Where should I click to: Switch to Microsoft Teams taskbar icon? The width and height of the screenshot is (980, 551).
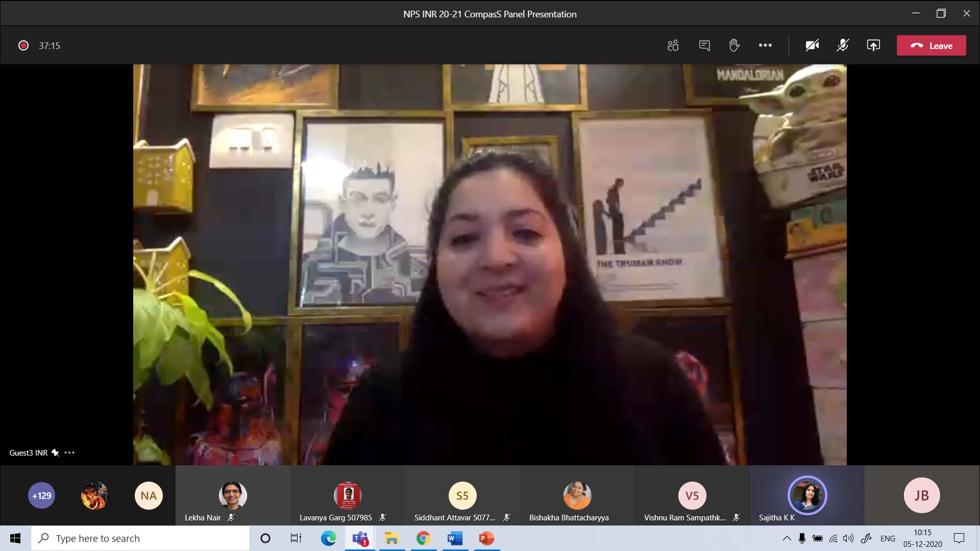click(x=360, y=538)
